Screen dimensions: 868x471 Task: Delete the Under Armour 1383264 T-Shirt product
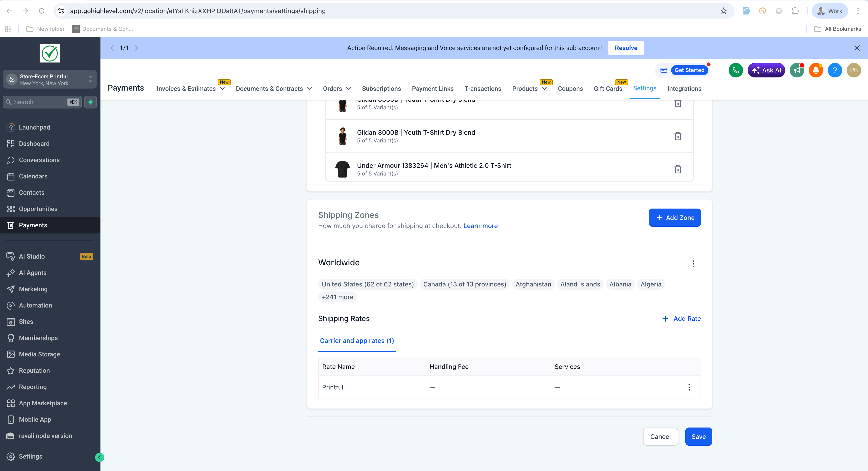pyautogui.click(x=678, y=169)
